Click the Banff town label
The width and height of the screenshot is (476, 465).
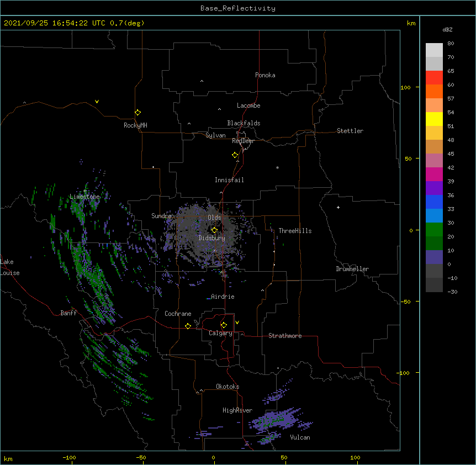pyautogui.click(x=68, y=313)
